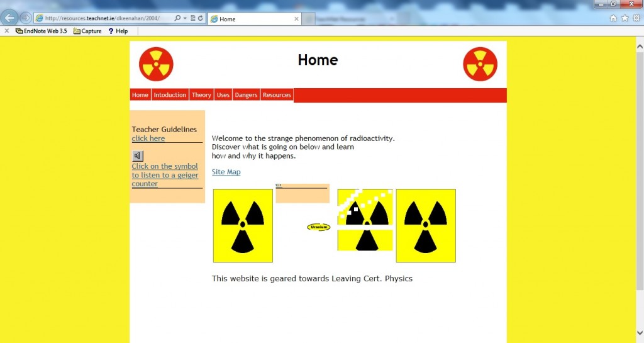Expand the address bar search dropdown arrow

[x=184, y=18]
